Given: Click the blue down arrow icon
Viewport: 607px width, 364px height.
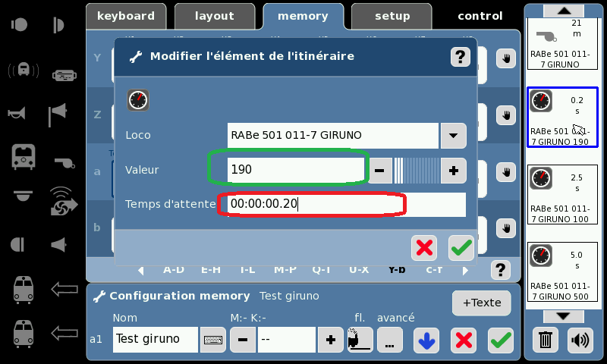Looking at the screenshot, I should pos(426,340).
